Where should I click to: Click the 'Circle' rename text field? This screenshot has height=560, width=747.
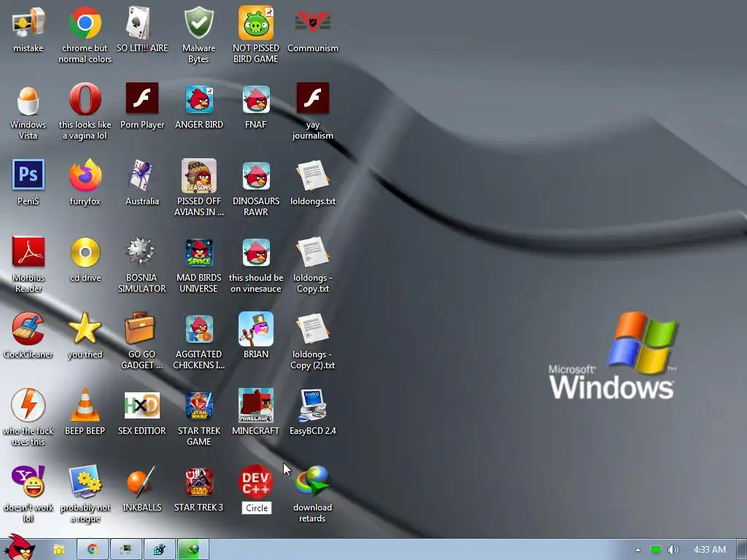[x=257, y=508]
